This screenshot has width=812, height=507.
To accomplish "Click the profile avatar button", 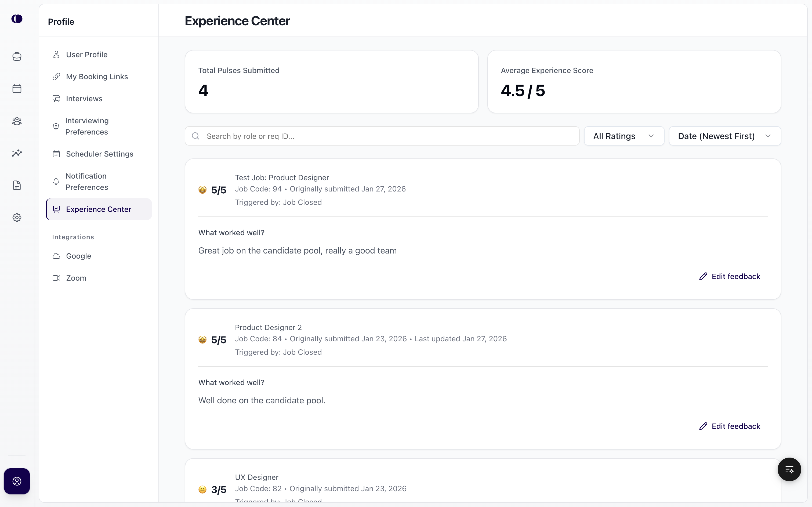I will tap(17, 481).
